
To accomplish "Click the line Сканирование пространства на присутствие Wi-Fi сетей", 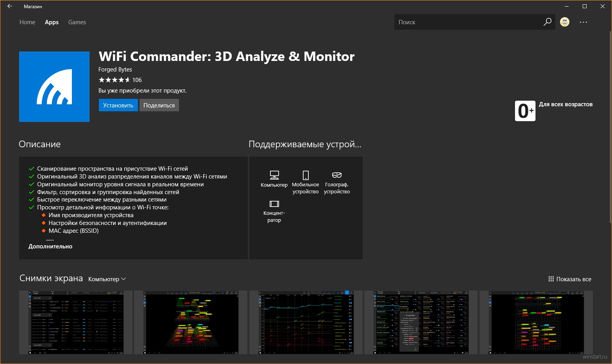I will (113, 169).
